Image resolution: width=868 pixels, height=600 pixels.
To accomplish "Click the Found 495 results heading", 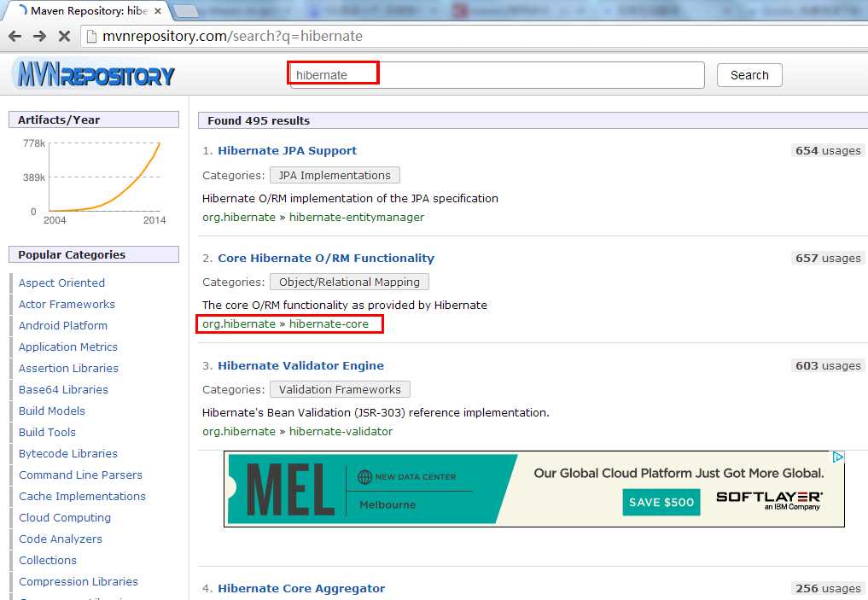I will [x=259, y=120].
